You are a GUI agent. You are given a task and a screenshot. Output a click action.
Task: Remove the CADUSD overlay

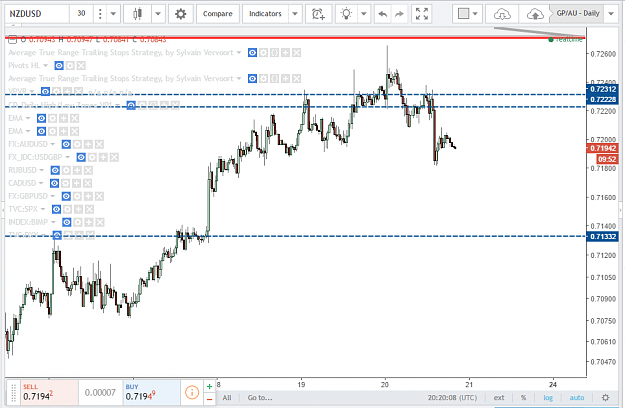tap(87, 183)
